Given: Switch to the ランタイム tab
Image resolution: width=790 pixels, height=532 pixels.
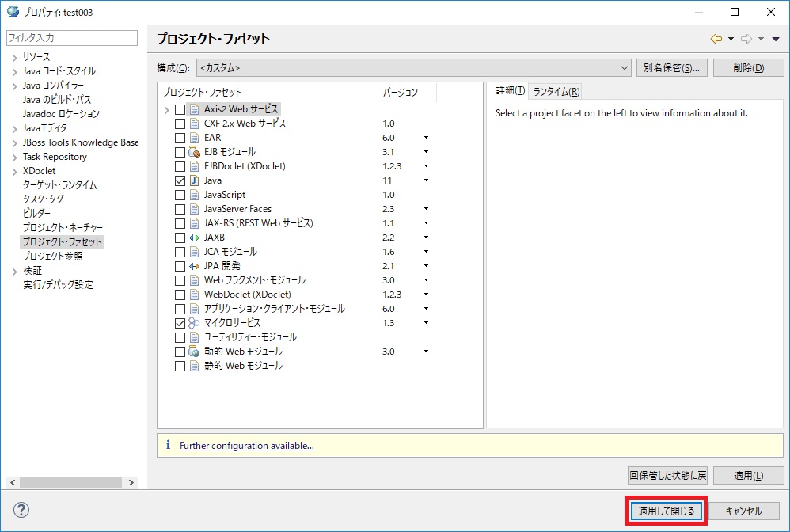Looking at the screenshot, I should 556,91.
